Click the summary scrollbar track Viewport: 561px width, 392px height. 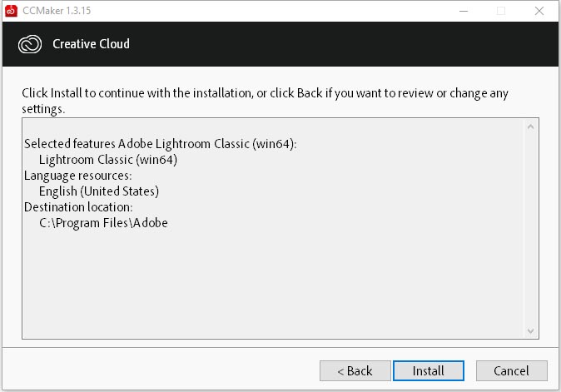[x=530, y=229]
